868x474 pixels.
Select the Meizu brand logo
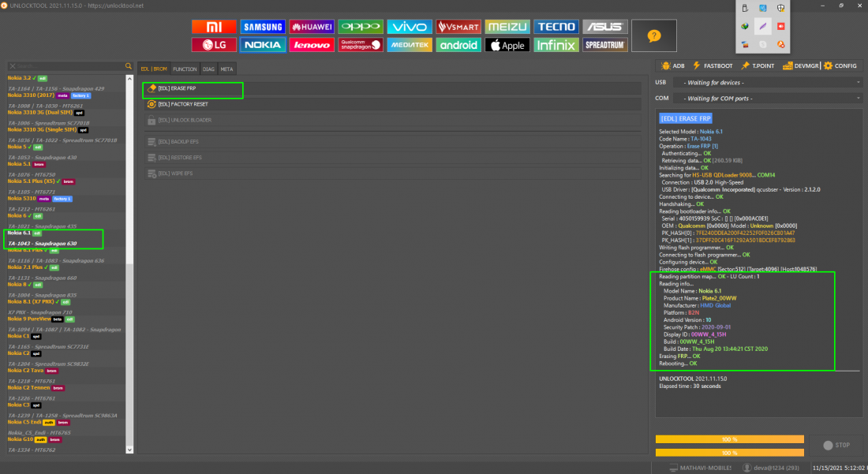point(507,27)
